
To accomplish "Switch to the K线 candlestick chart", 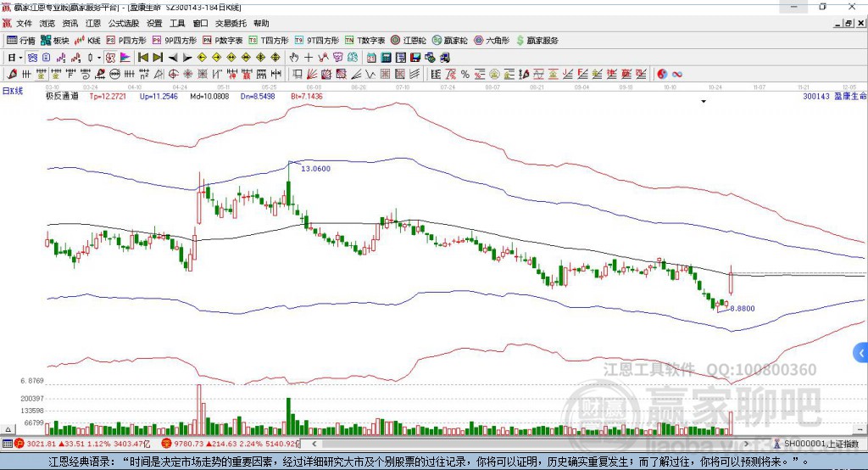I will (x=87, y=41).
